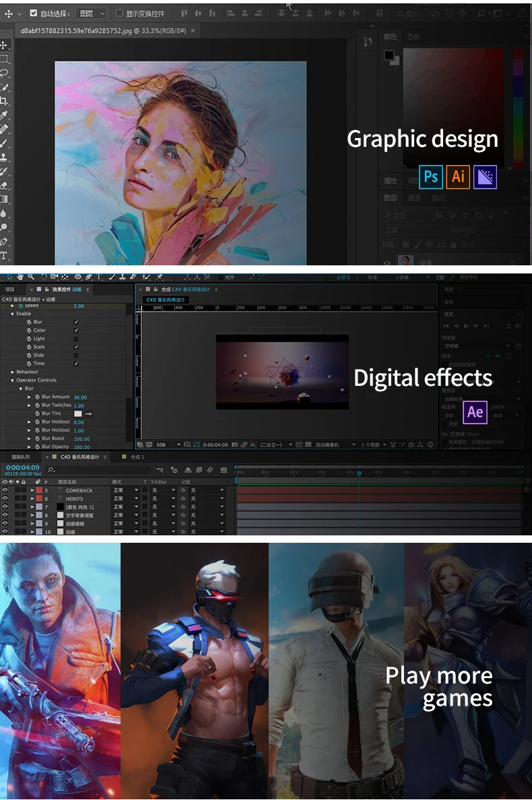The image size is (532, 800).
Task: Choose the Horizontal Type tool
Action: (x=4, y=255)
